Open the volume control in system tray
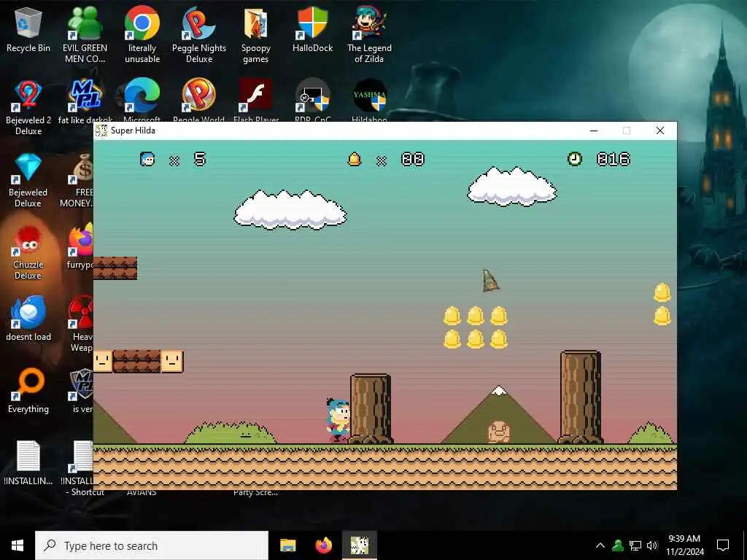747x560 pixels. [652, 545]
